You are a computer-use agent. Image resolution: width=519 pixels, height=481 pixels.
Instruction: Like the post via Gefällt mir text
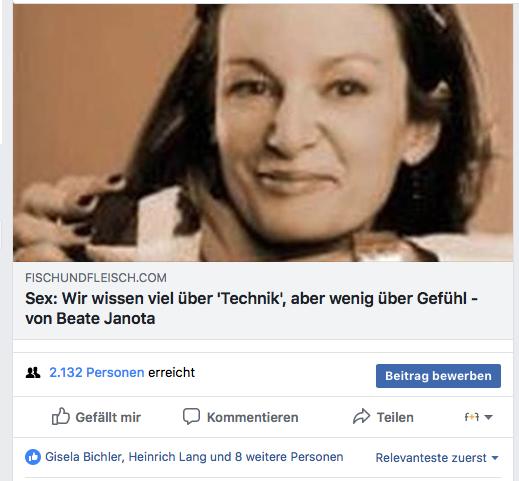108,417
